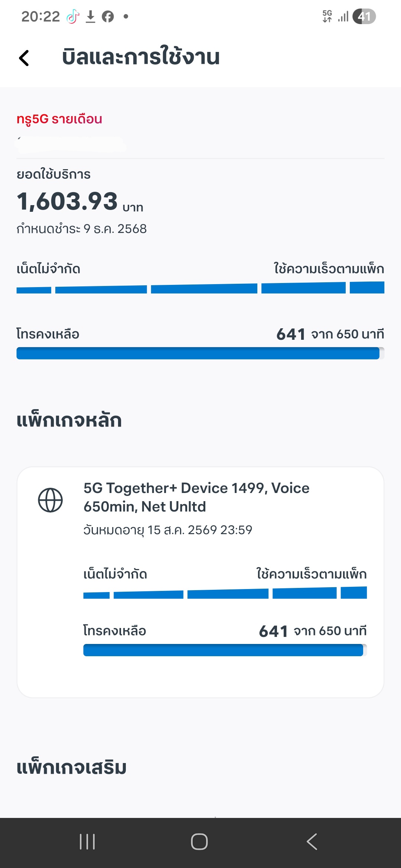The image size is (401, 868).
Task: Tap the top โทรคงเหลือ progress bar
Action: click(200, 353)
